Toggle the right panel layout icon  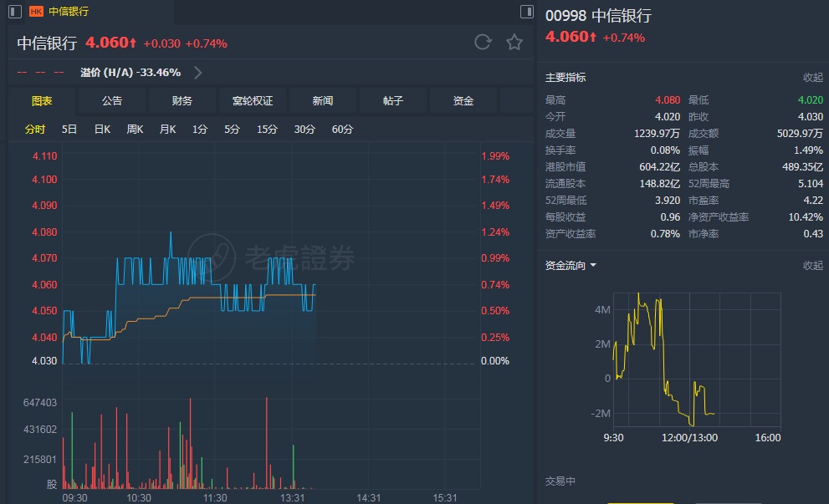[x=526, y=12]
